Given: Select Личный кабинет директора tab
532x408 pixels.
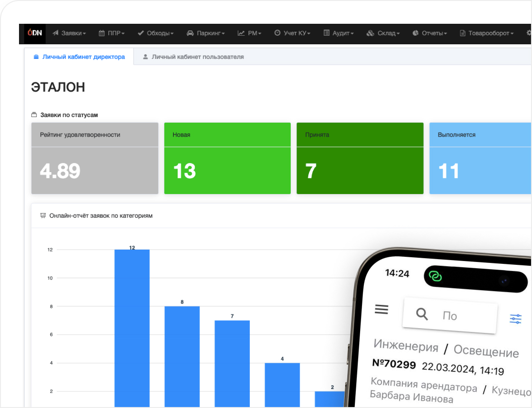Looking at the screenshot, I should pos(79,57).
